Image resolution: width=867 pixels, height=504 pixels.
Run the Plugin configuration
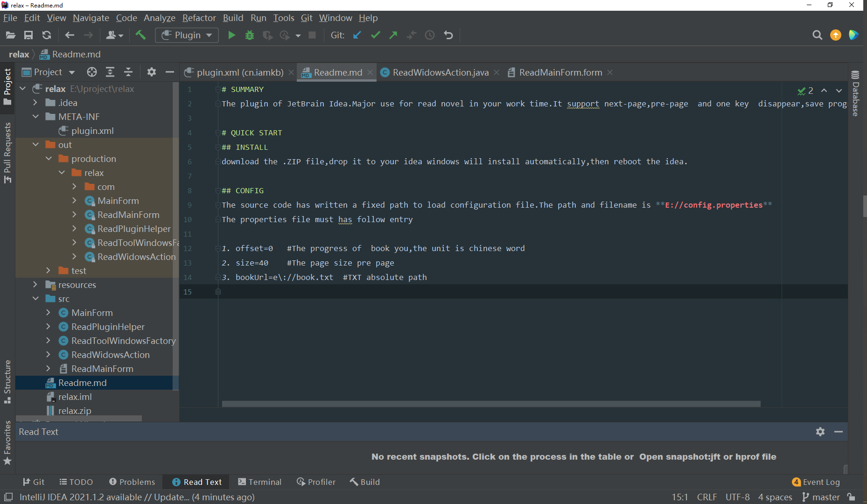coord(231,35)
